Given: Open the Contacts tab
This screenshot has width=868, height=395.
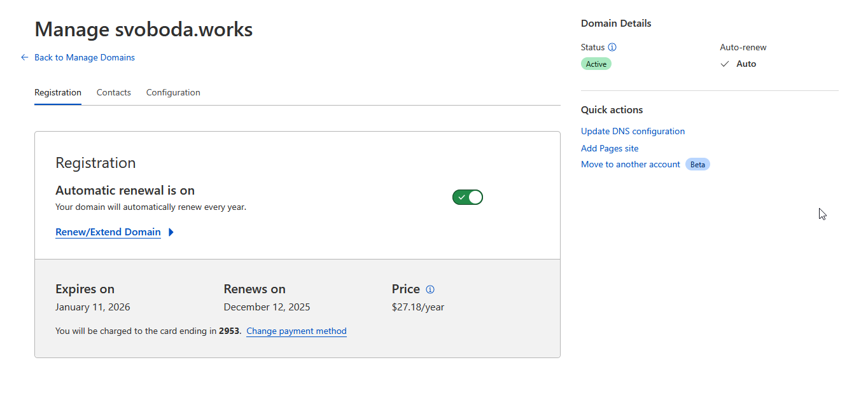Looking at the screenshot, I should (x=114, y=92).
